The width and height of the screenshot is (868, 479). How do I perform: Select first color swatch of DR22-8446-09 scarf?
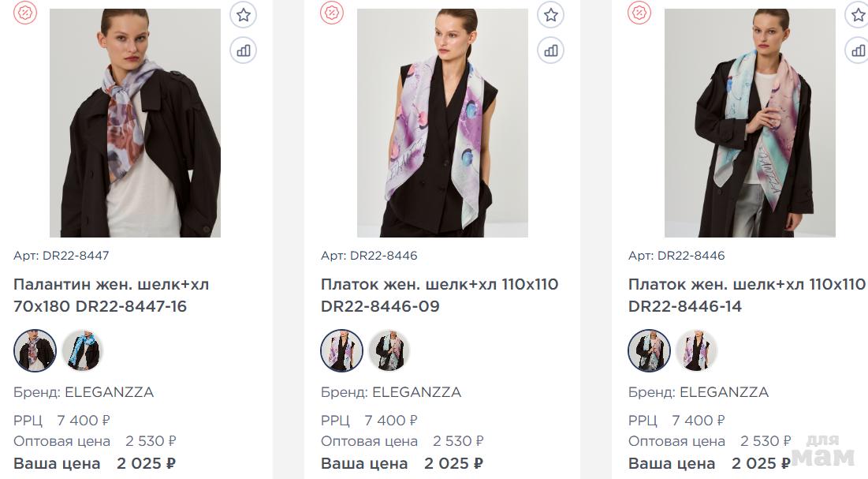(x=342, y=350)
